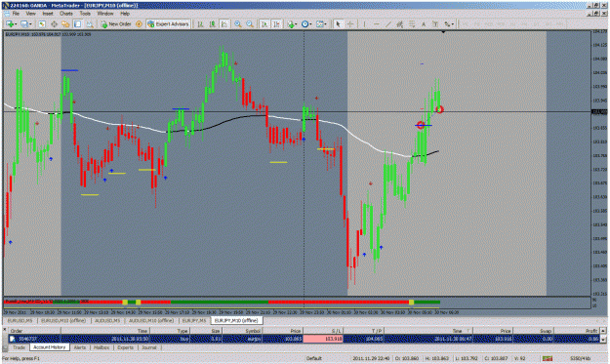
Task: Select the Crosshair tool
Action: [350, 24]
